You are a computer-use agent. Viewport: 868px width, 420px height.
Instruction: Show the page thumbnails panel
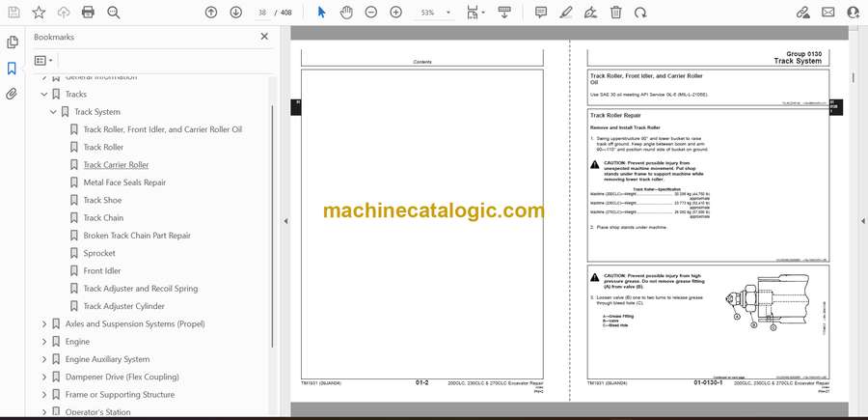12,42
